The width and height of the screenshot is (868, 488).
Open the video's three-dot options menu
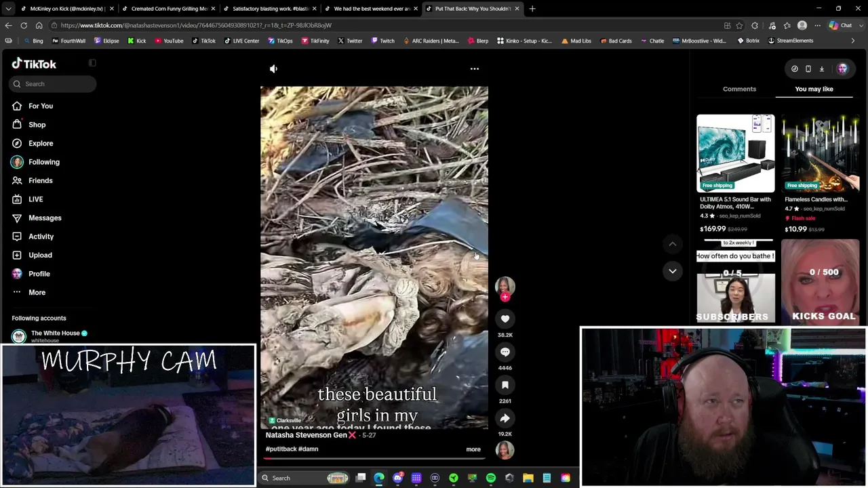coord(475,68)
